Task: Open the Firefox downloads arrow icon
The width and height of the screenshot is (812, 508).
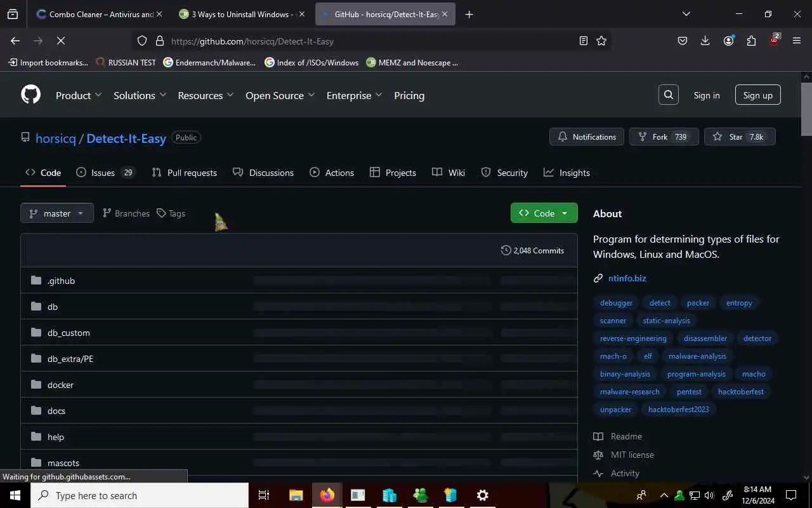Action: pos(705,41)
